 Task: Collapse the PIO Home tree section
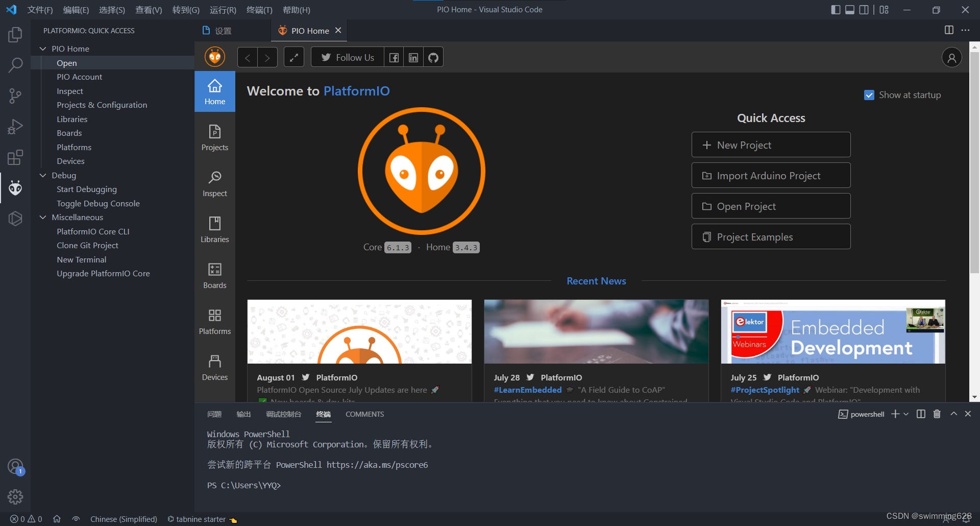coord(43,49)
